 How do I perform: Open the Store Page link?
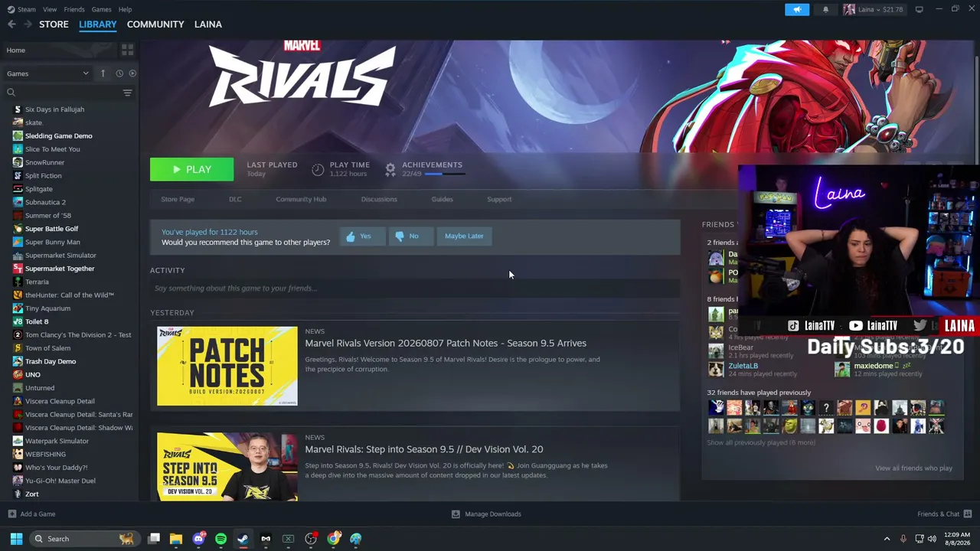[x=178, y=199]
